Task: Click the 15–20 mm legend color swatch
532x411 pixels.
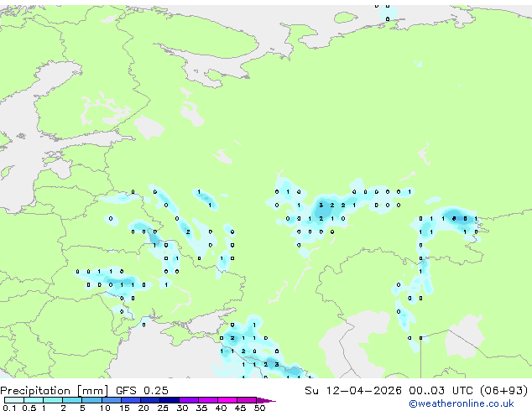Action: (x=130, y=400)
